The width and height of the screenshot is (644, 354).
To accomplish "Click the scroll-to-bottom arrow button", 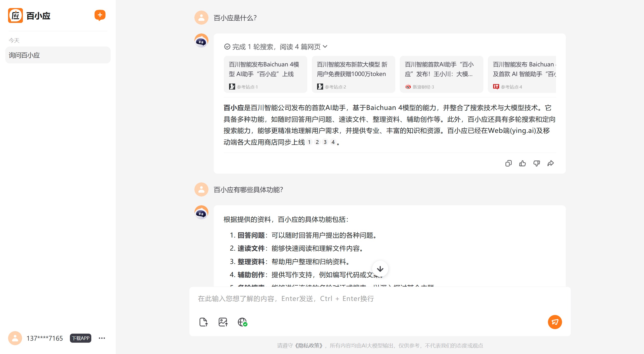I will pos(380,268).
